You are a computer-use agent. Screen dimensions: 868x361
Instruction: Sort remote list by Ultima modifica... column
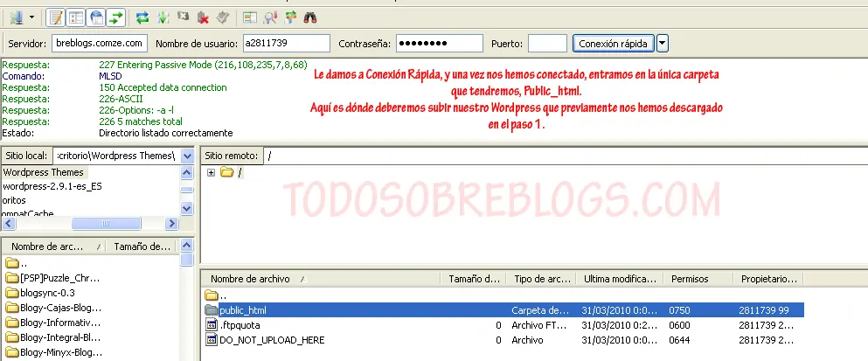[x=620, y=279]
